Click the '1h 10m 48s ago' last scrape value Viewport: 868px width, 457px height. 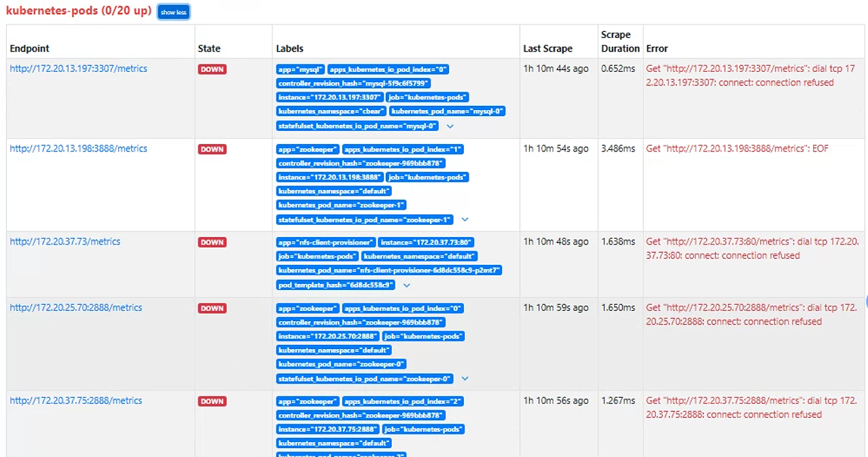pos(556,241)
